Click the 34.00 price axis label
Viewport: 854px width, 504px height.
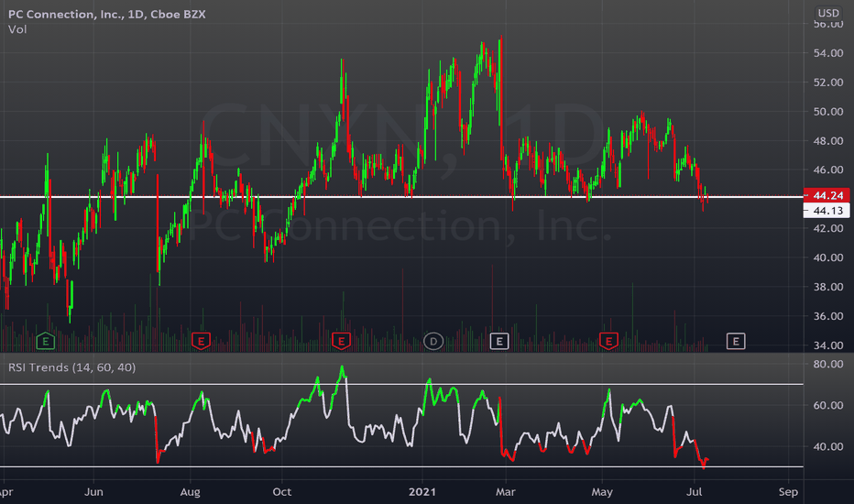pos(827,345)
